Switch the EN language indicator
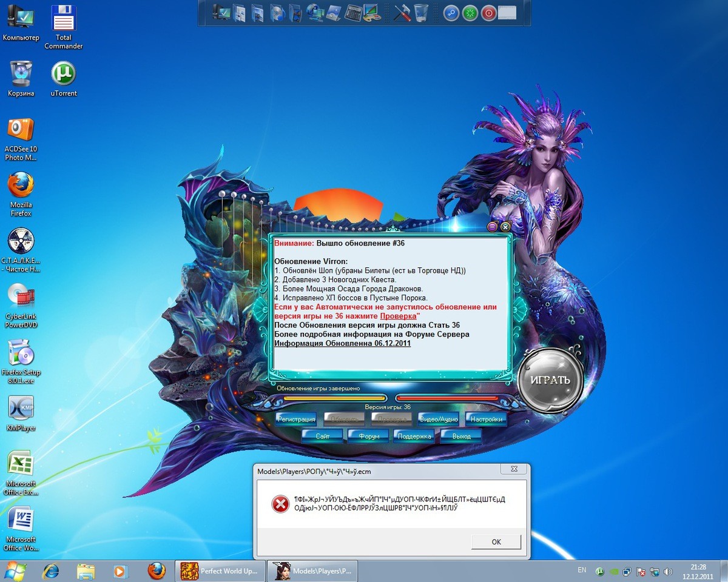 point(582,570)
